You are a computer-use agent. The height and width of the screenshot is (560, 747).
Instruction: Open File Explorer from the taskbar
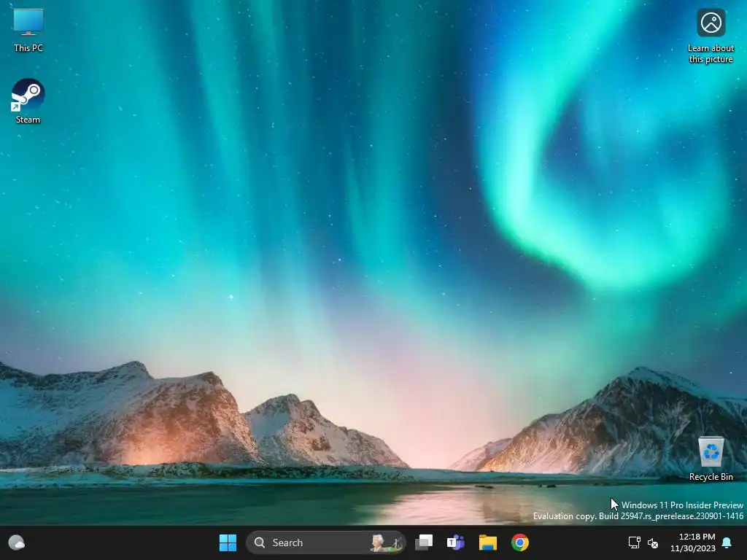click(488, 542)
